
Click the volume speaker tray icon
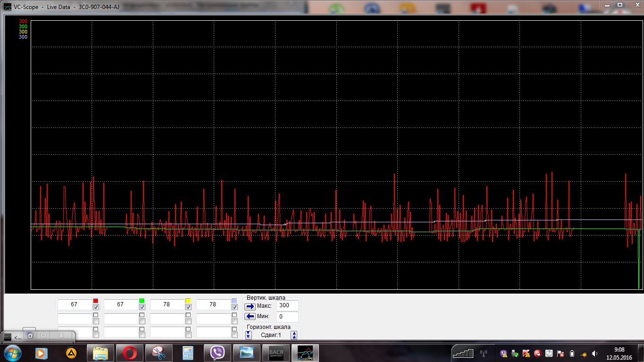(x=595, y=354)
